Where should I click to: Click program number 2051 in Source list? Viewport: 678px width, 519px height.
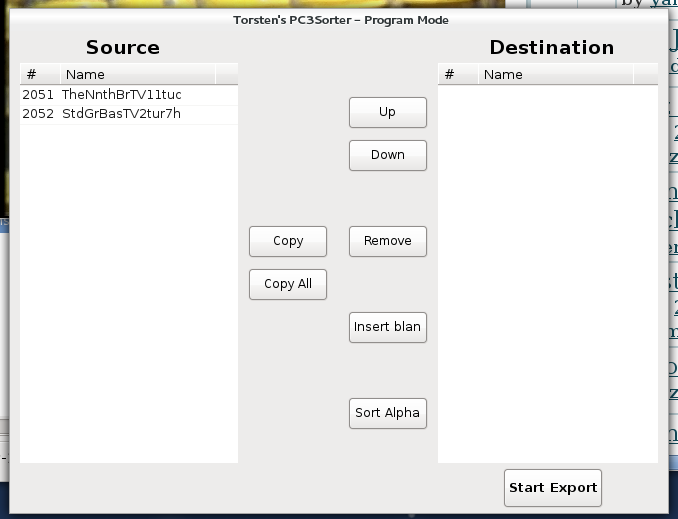coord(38,95)
